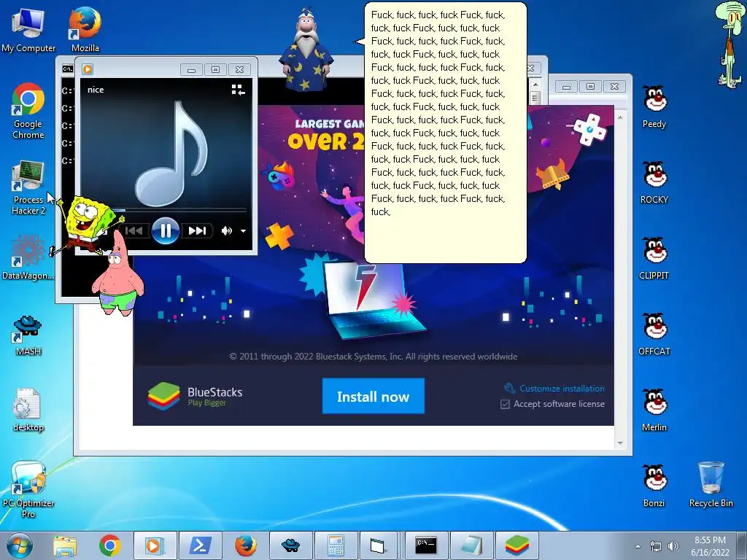This screenshot has height=560, width=747.
Task: Launch Process Hacker 2 desktop shortcut
Action: [28, 187]
